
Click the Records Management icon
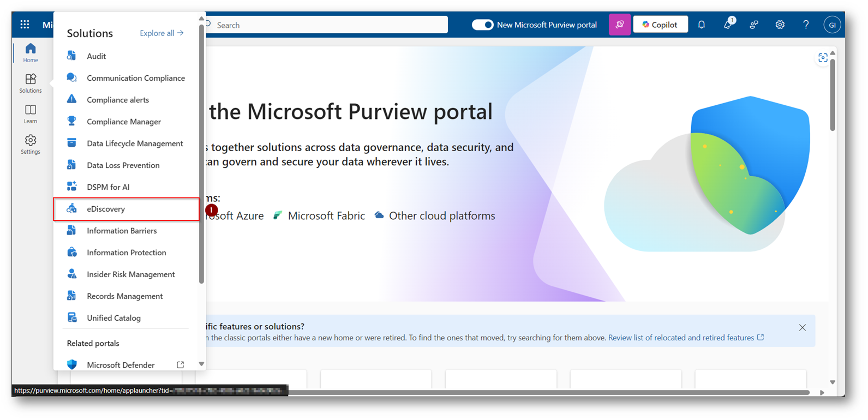[x=71, y=296]
